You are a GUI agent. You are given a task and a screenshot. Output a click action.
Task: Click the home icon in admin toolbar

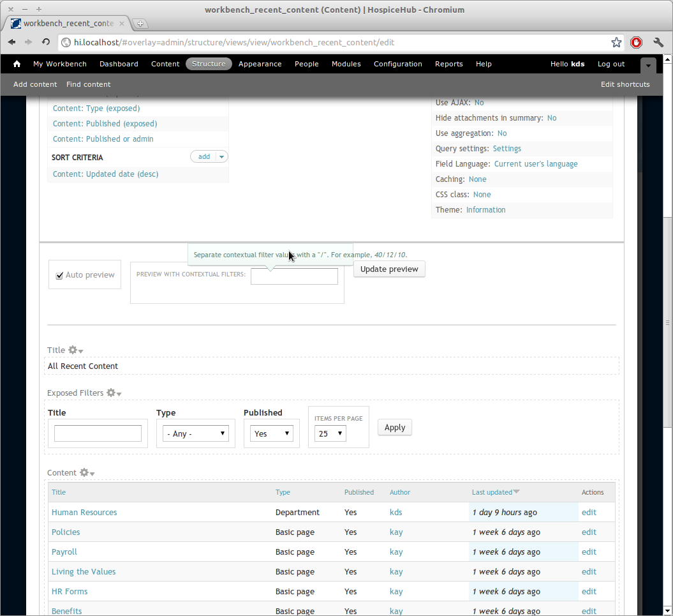tap(17, 64)
